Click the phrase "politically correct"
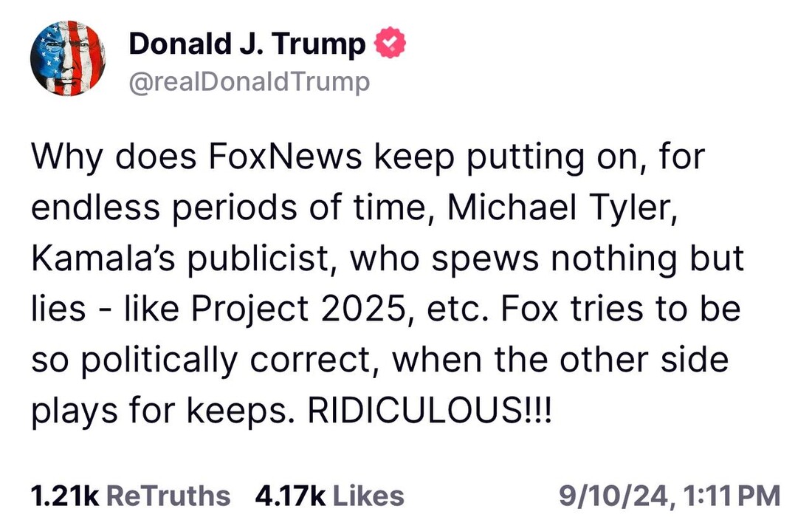 click(224, 359)
